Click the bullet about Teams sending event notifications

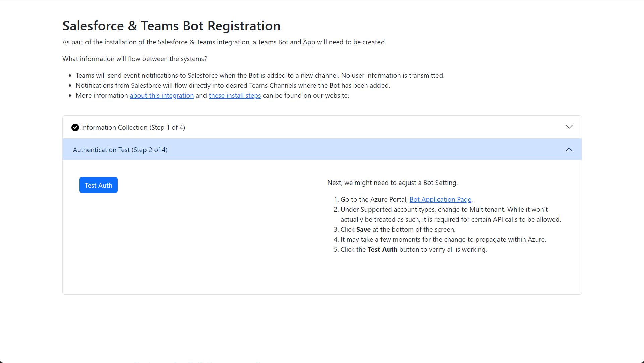(260, 75)
